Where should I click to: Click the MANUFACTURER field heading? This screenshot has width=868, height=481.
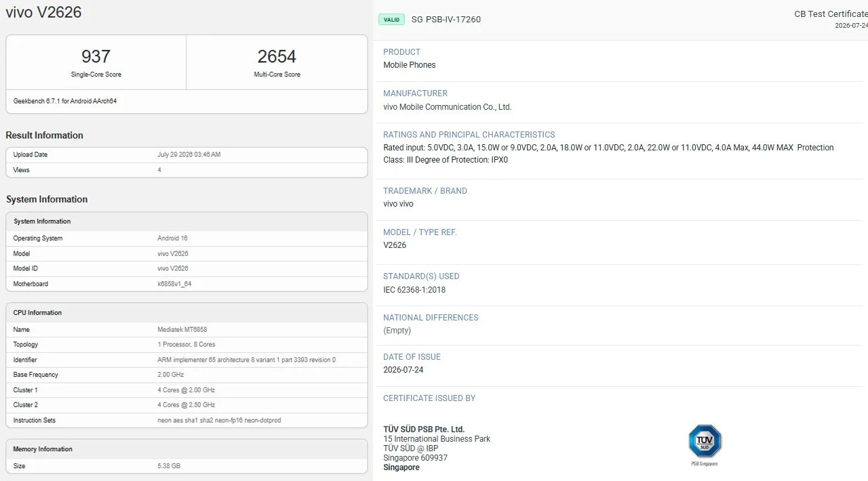tap(415, 93)
